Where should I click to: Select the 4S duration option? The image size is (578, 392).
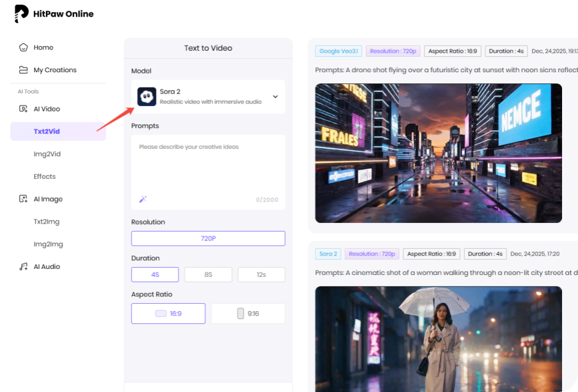pos(155,274)
